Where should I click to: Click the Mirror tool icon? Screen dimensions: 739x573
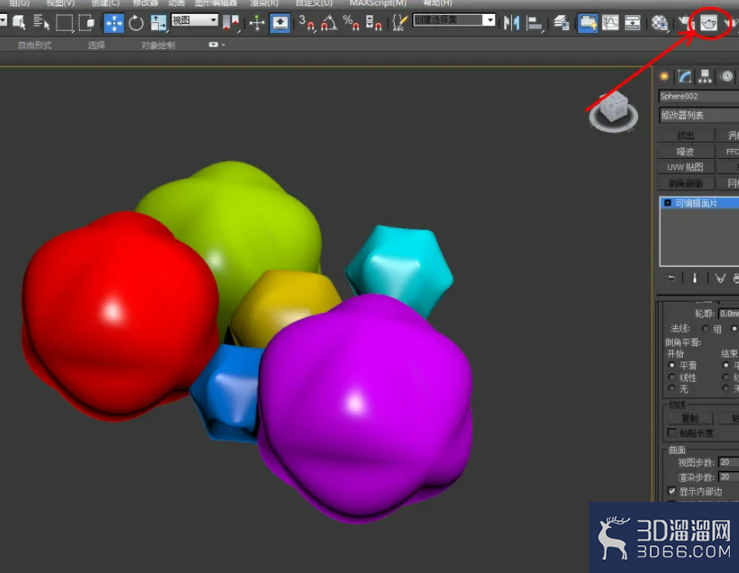point(511,22)
